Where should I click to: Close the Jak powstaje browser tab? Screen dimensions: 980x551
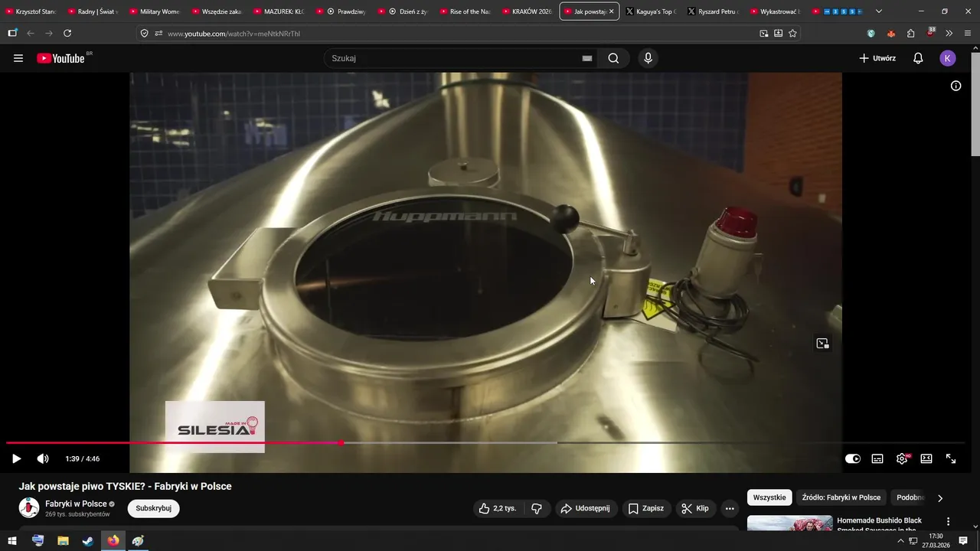[611, 11]
